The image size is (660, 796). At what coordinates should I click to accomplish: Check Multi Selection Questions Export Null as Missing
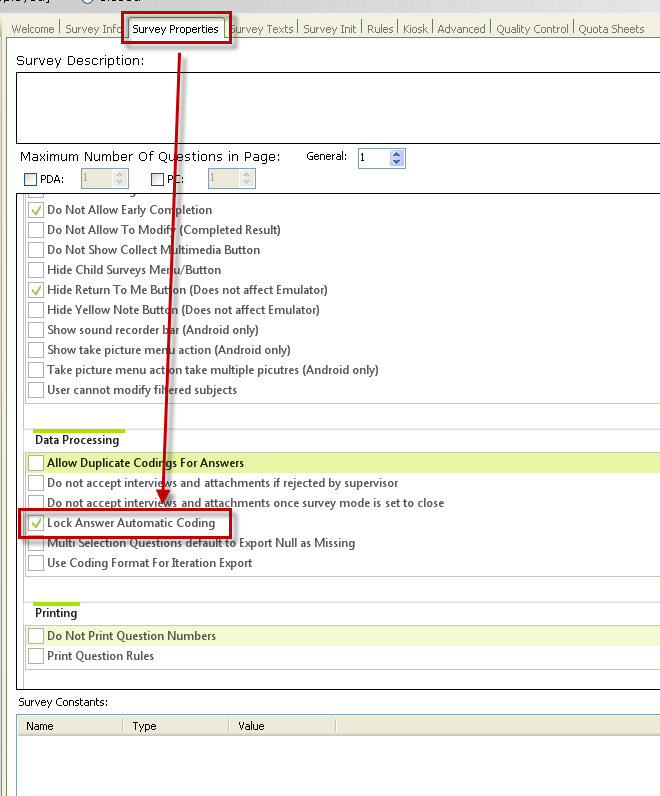[36, 543]
